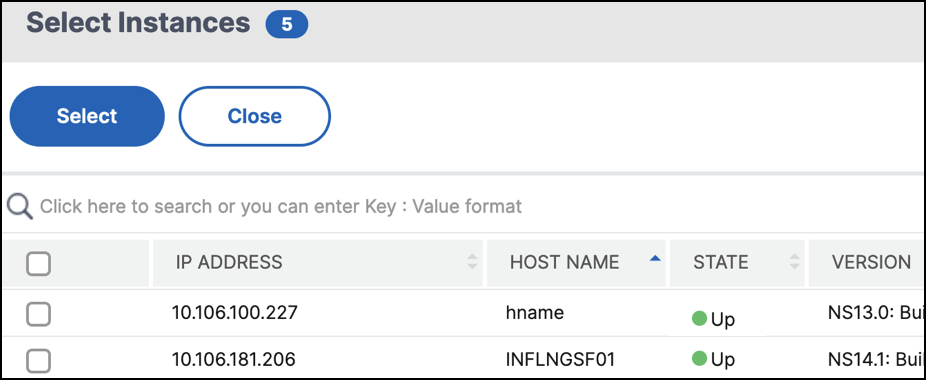Click the search magnifier icon
The height and width of the screenshot is (380, 926).
[x=19, y=207]
